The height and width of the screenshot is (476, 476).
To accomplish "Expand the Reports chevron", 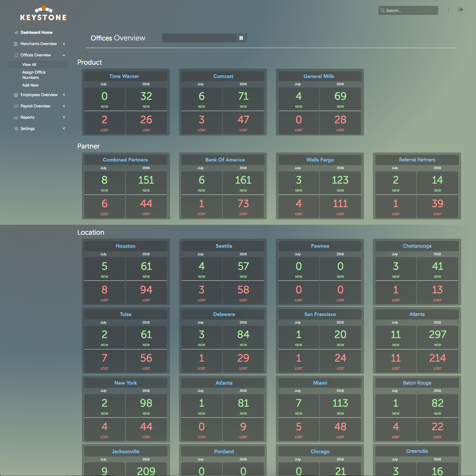I will pos(64,117).
